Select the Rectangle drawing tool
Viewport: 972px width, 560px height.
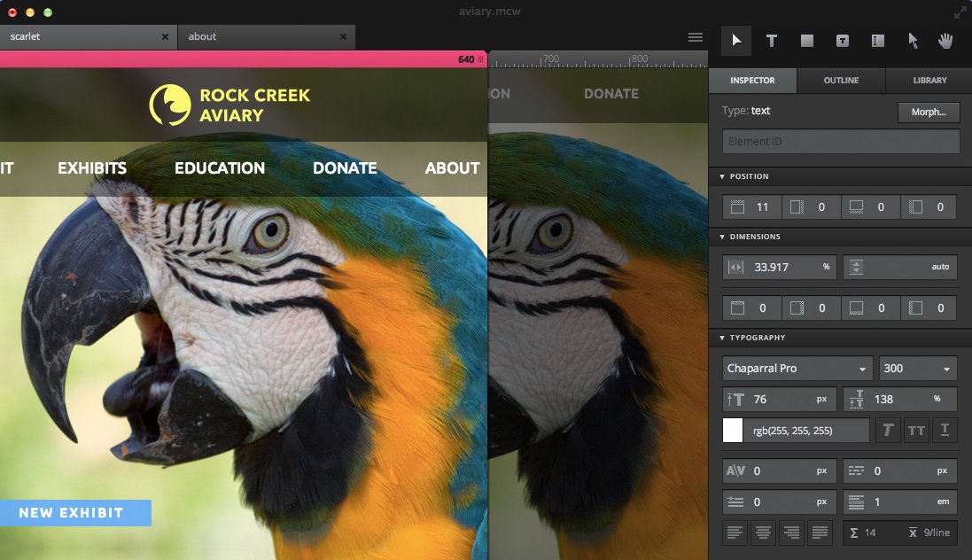click(x=806, y=40)
